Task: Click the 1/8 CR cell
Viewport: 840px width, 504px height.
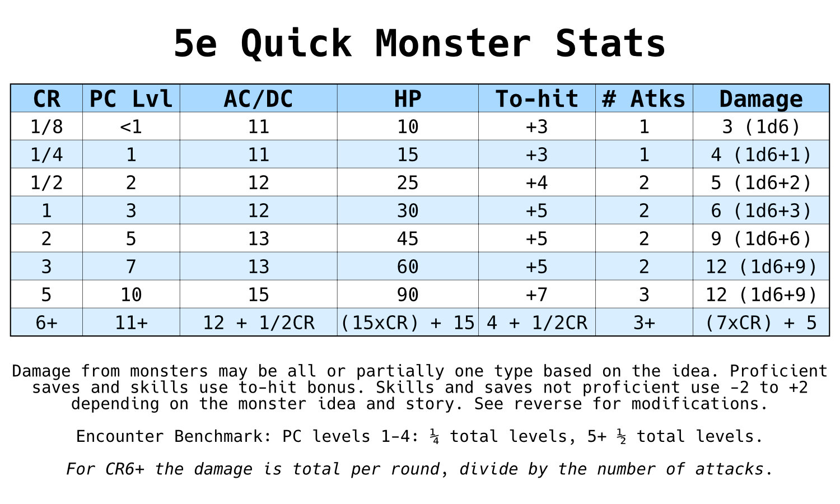Action: click(46, 127)
